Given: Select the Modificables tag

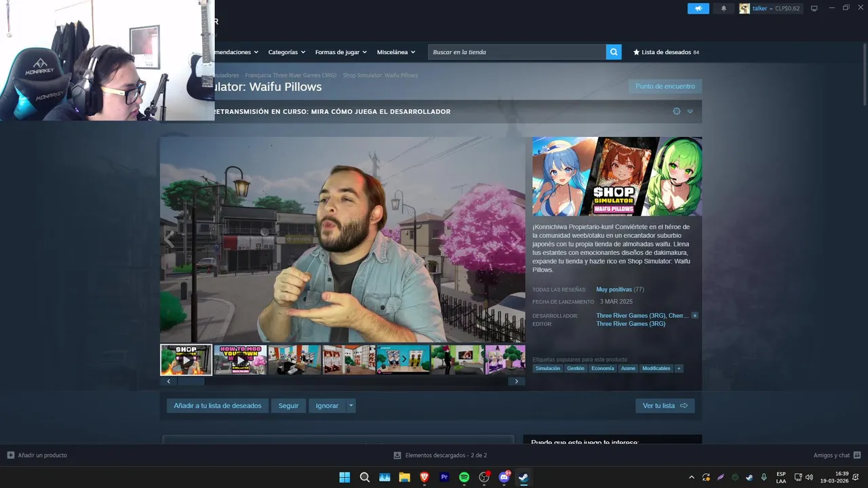Looking at the screenshot, I should coord(656,369).
